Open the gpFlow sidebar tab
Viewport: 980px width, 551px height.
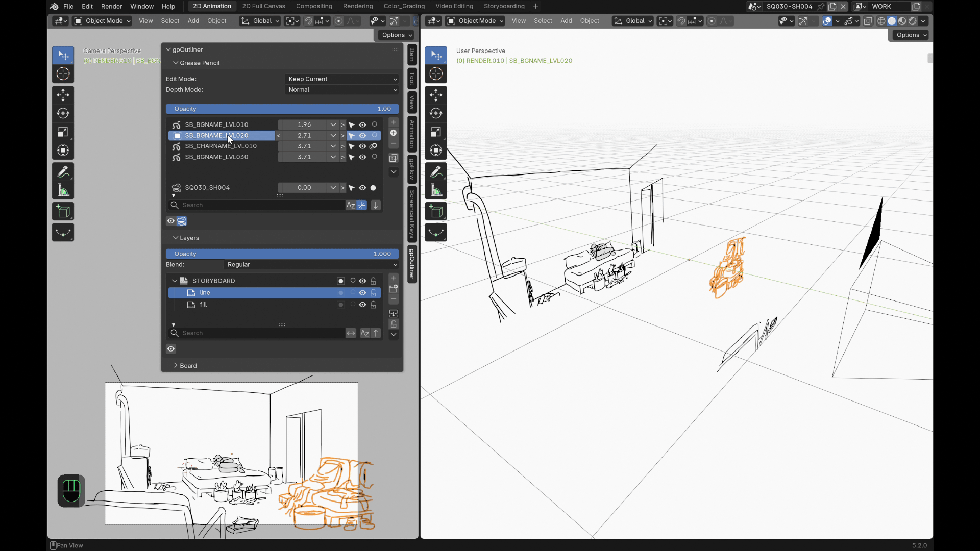tap(412, 169)
